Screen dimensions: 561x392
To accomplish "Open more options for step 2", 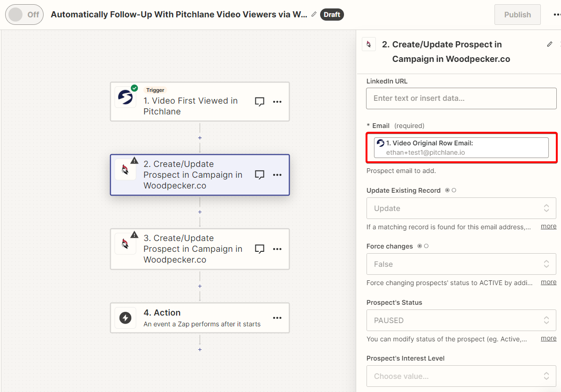I will pos(277,175).
